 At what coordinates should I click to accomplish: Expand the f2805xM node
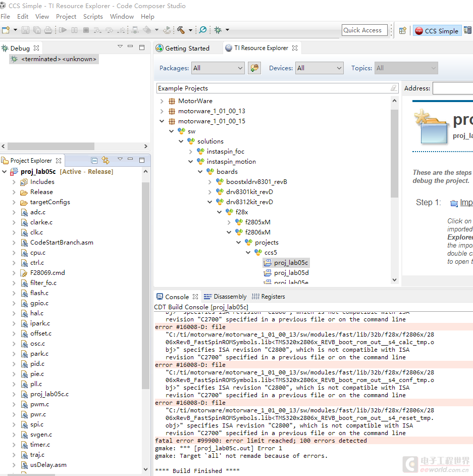click(229, 222)
